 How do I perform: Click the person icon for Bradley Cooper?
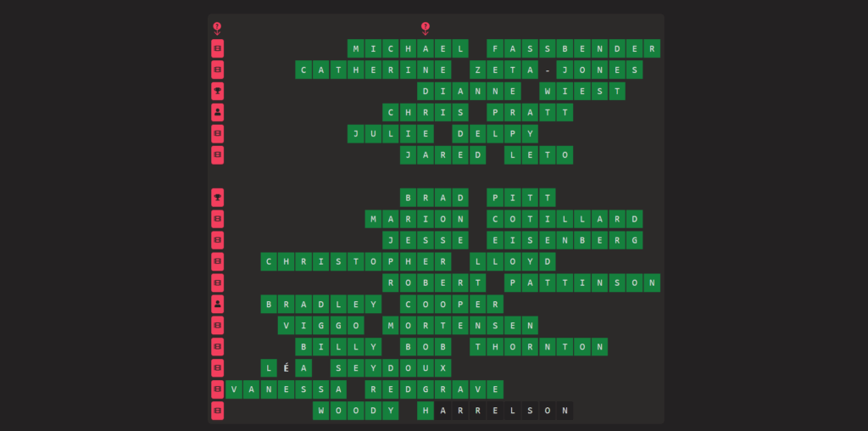218,304
